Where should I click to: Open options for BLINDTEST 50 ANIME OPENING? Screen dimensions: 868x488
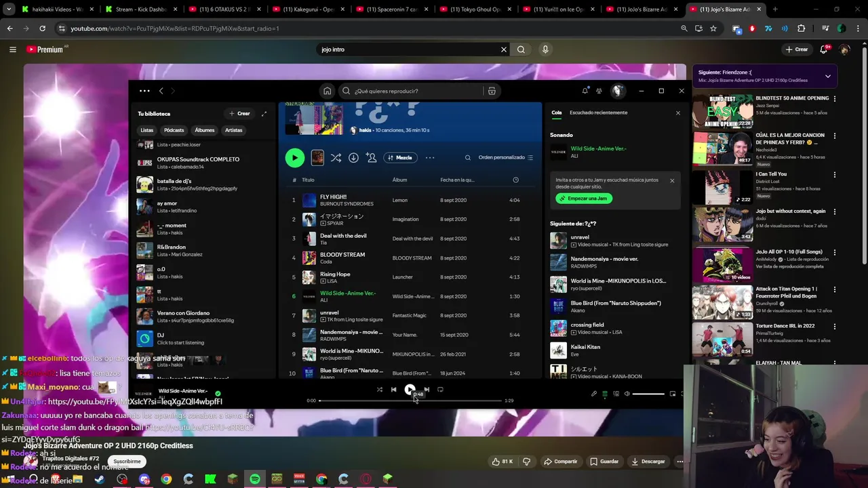834,98
